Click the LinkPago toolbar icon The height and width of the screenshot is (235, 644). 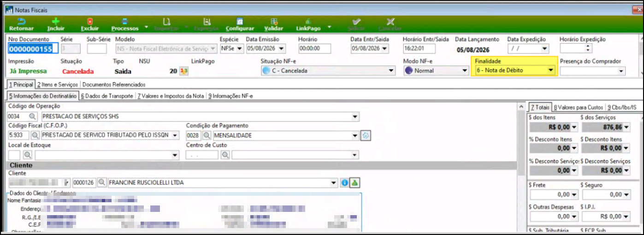(308, 21)
